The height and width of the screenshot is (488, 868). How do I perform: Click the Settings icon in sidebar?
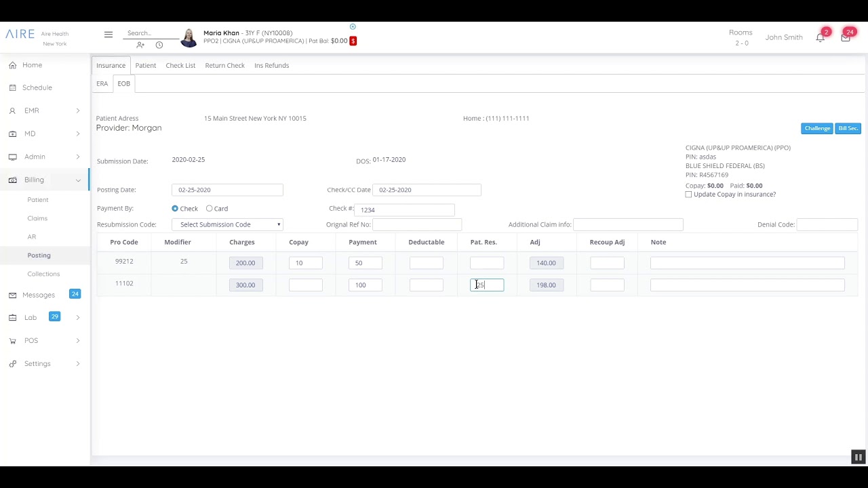point(13,363)
